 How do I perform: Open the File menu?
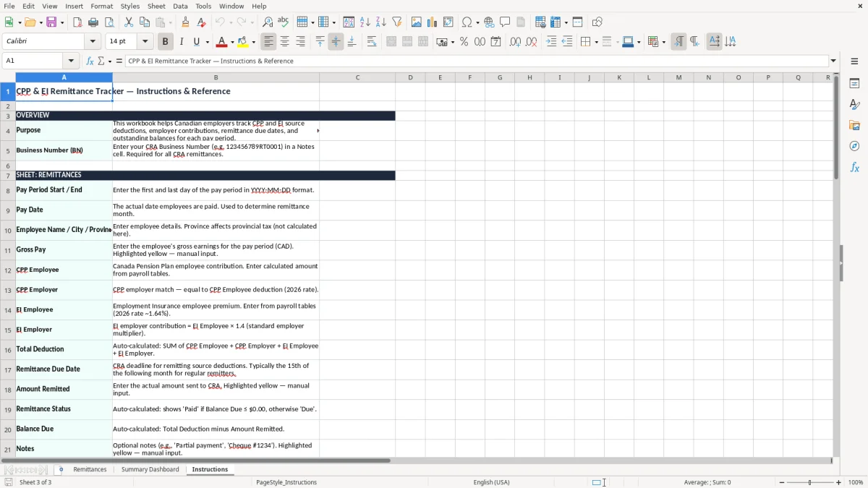9,6
